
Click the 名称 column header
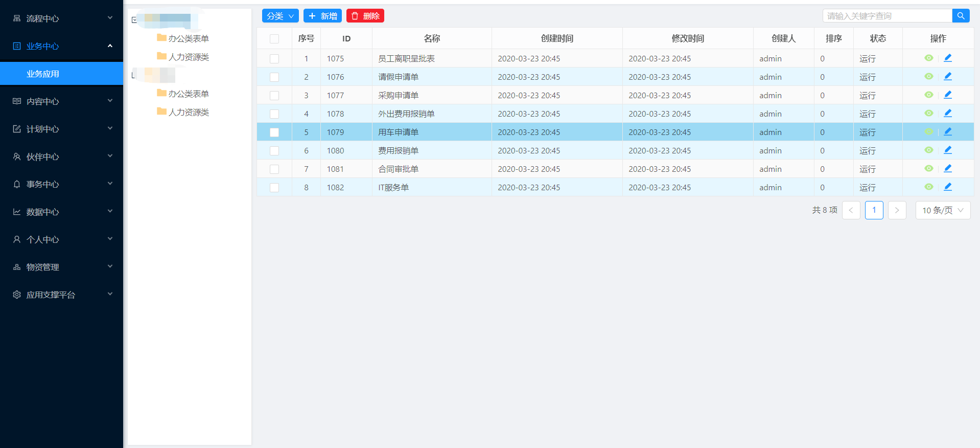(x=432, y=38)
